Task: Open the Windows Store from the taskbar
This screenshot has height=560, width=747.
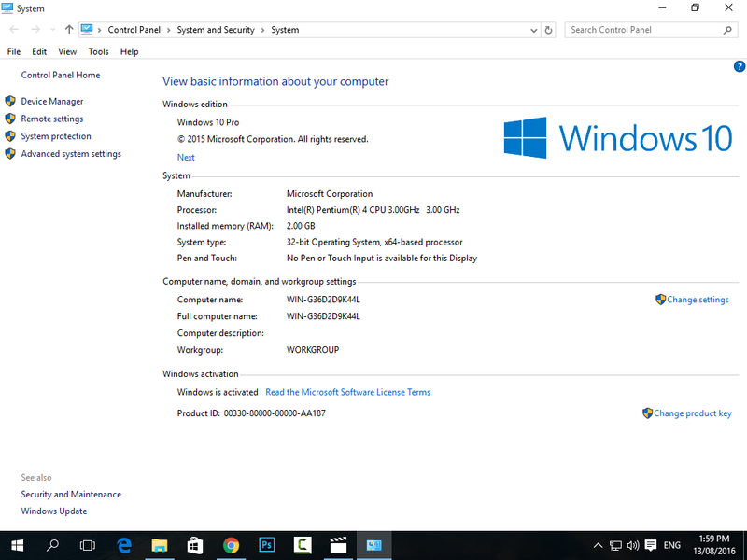Action: 195,545
